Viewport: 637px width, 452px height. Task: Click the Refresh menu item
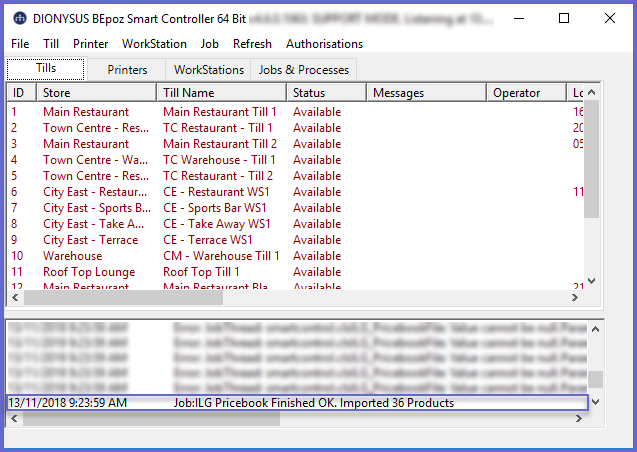pos(252,44)
